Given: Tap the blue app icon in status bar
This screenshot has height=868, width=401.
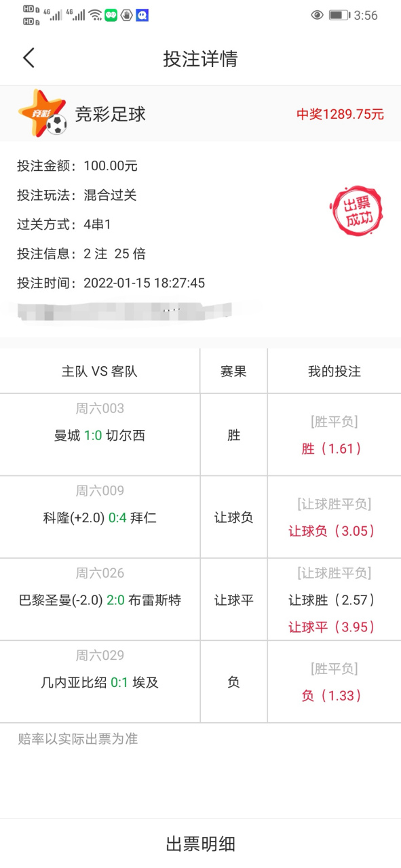Looking at the screenshot, I should [x=142, y=15].
